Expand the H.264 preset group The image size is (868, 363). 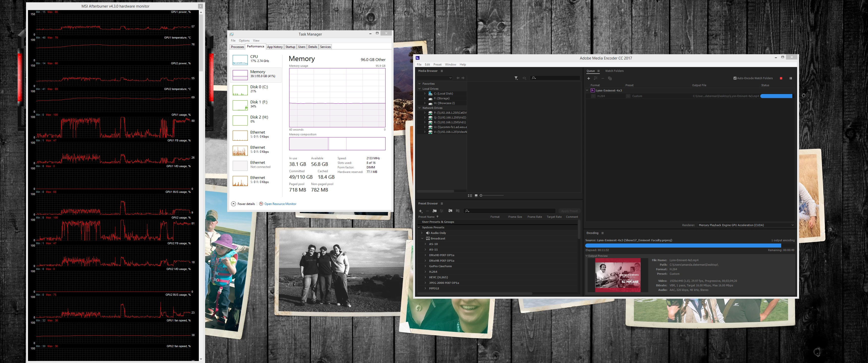click(425, 272)
